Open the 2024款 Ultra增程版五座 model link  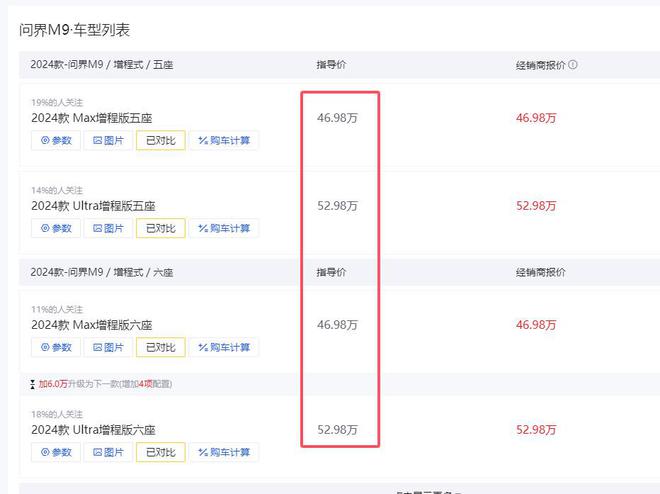pyautogui.click(x=93, y=206)
